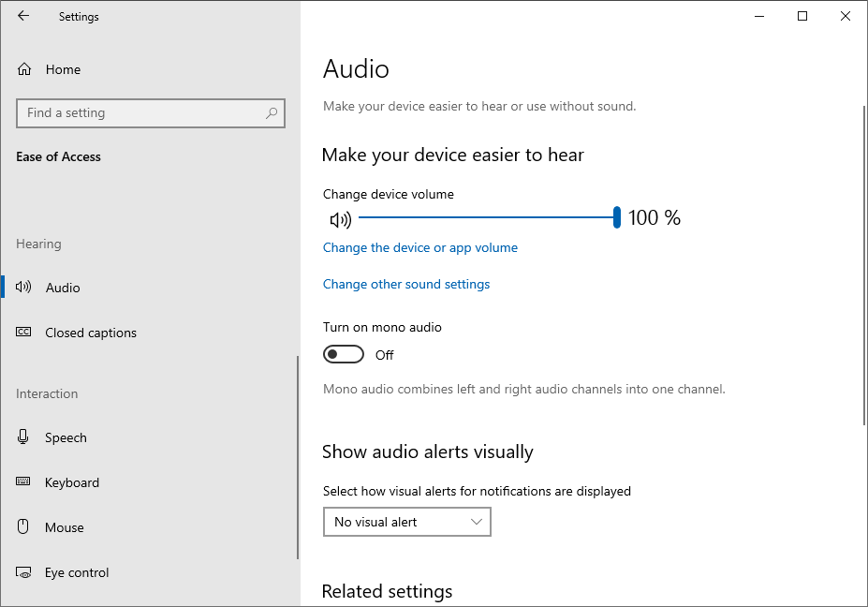Click the search magnifier icon in Find a setting

point(272,113)
